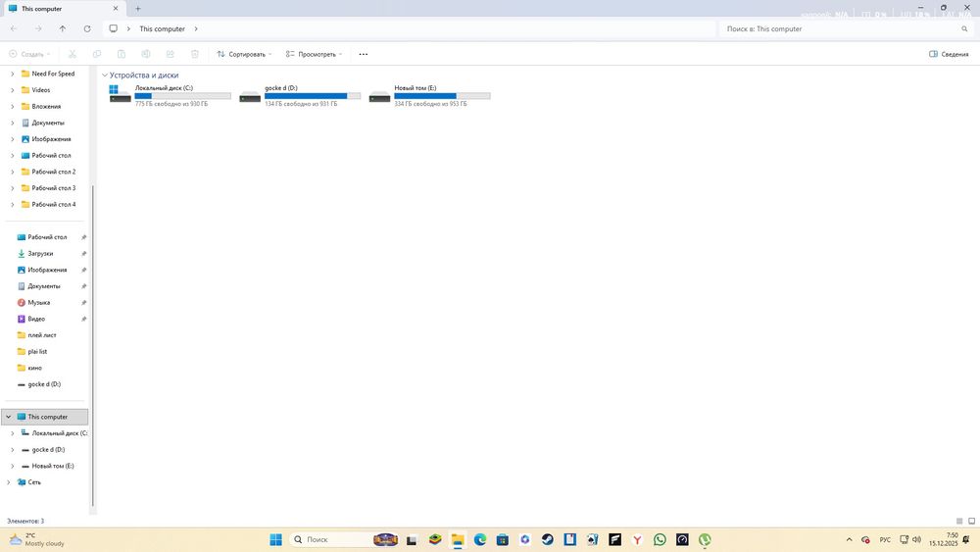Open Локальный диск (C:) drive icon

pyautogui.click(x=120, y=94)
